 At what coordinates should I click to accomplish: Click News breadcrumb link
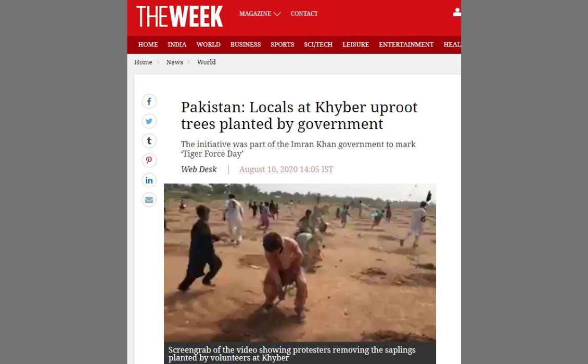[x=175, y=62]
